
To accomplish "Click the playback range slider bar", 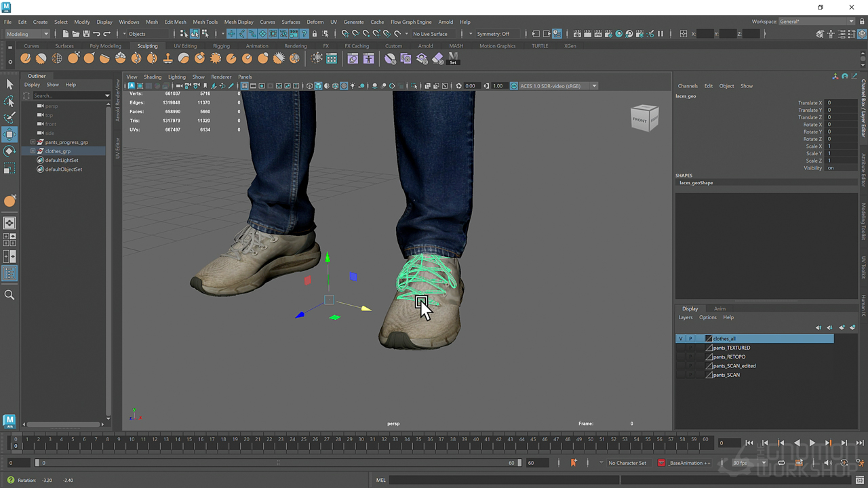I will point(278,463).
